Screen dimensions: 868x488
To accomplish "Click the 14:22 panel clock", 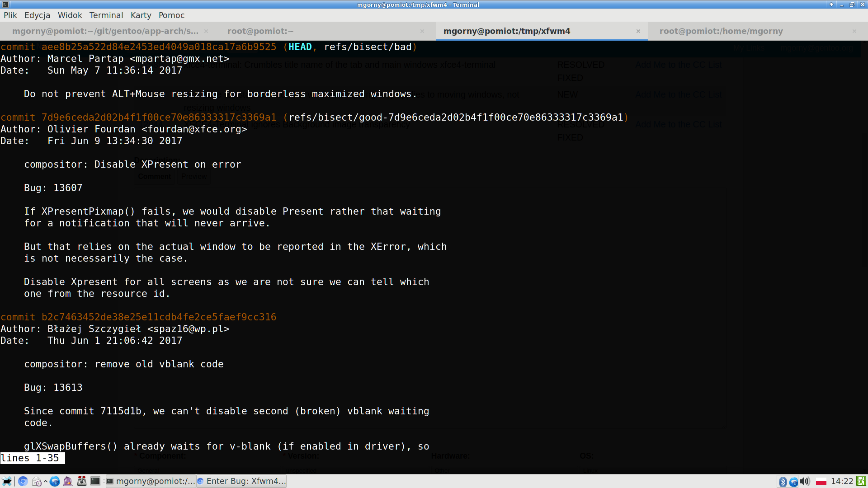I will click(x=842, y=482).
